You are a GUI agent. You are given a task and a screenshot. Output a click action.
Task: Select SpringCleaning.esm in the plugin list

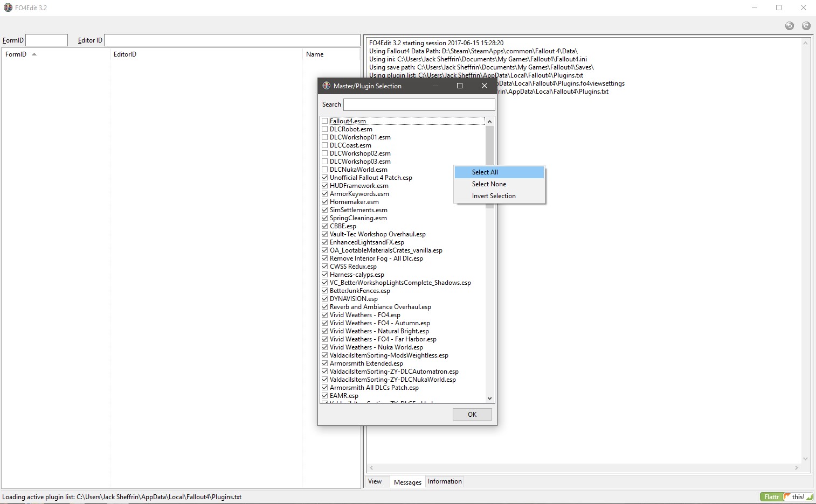[358, 218]
